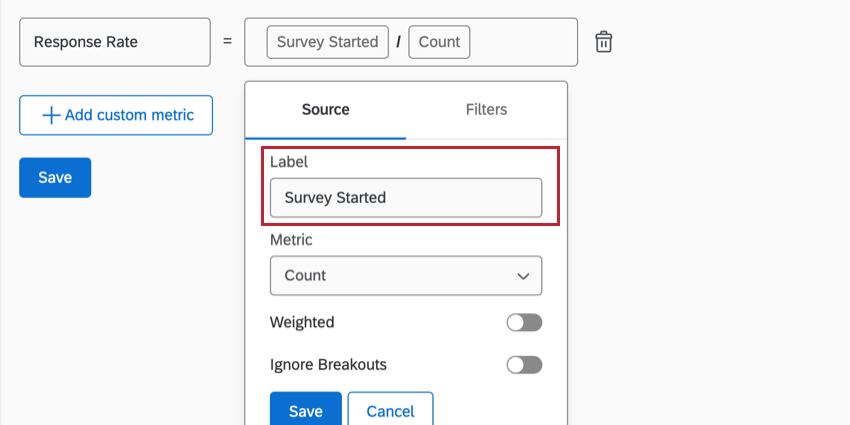The width and height of the screenshot is (850, 425).
Task: Enable the Weighted toggle switch
Action: coord(524,323)
